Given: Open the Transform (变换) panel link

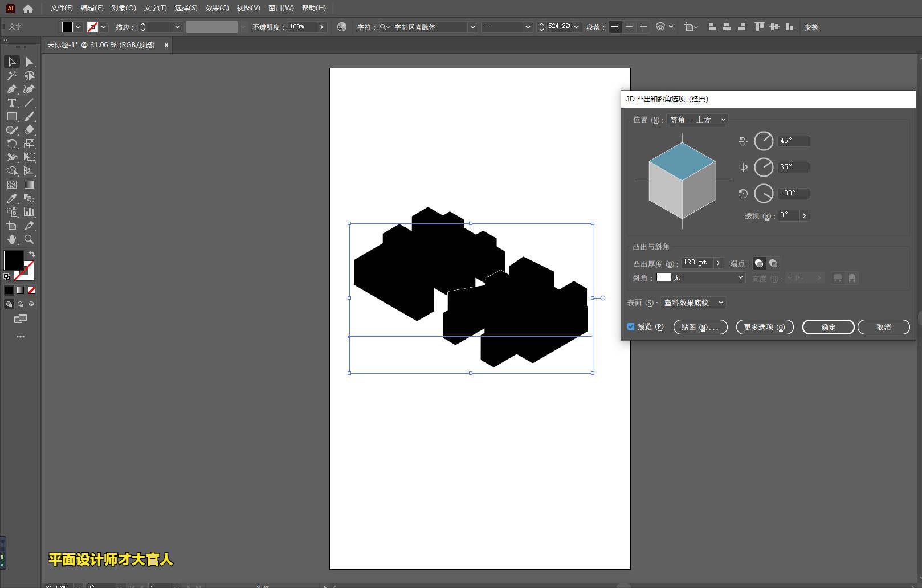Looking at the screenshot, I should (x=811, y=27).
